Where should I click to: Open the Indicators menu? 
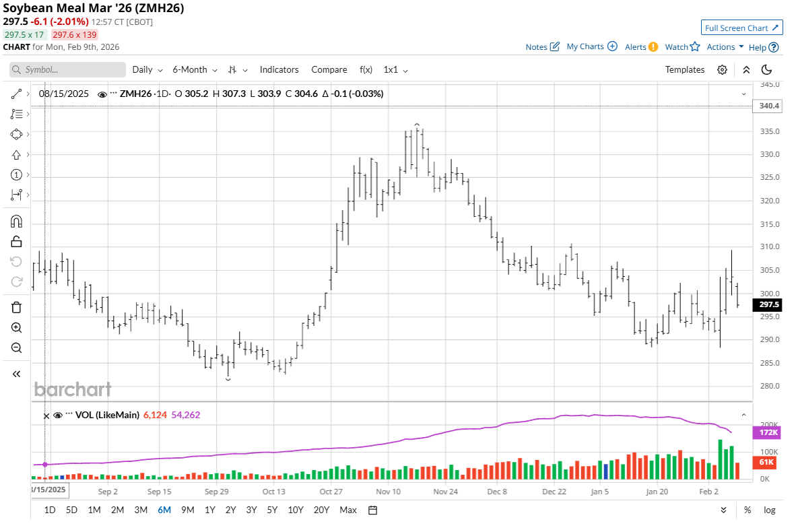[279, 70]
